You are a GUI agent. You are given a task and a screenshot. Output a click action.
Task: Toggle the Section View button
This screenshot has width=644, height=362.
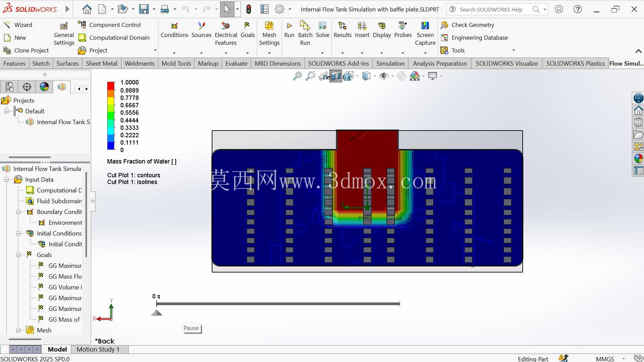point(335,76)
